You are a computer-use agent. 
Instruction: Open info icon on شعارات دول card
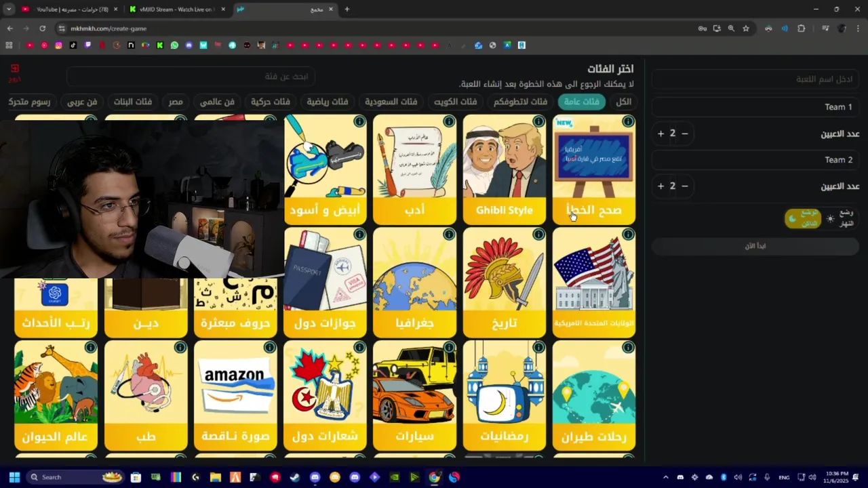click(359, 347)
